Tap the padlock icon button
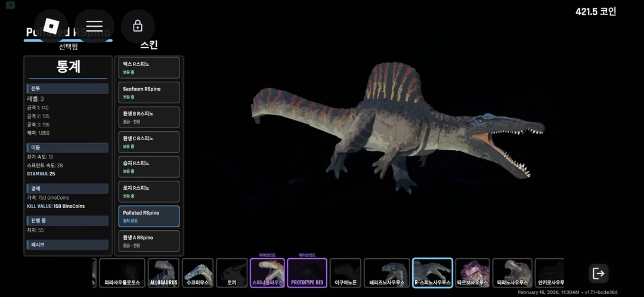The width and height of the screenshot is (644, 297). (x=138, y=26)
